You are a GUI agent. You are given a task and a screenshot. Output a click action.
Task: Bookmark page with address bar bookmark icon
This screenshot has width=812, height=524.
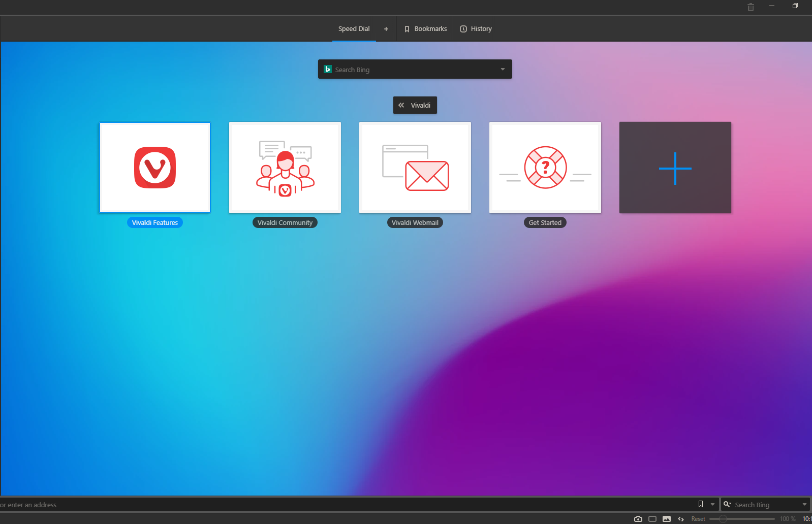coord(701,504)
